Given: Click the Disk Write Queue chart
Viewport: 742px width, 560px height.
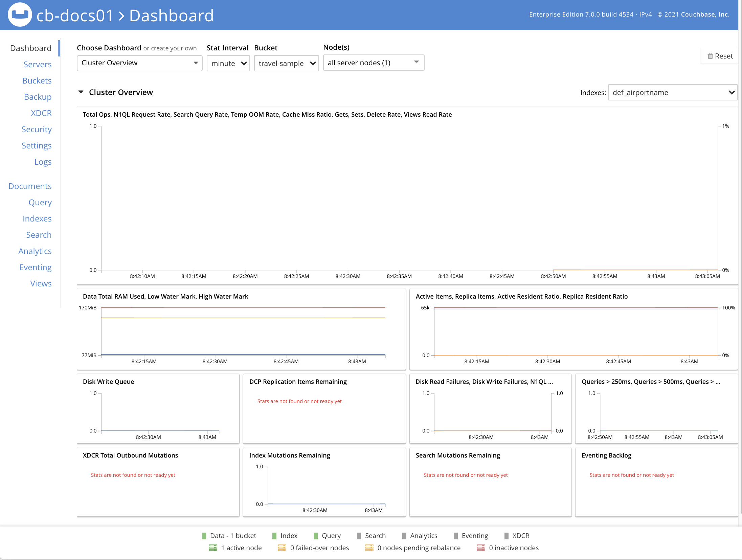Looking at the screenshot, I should [157, 409].
